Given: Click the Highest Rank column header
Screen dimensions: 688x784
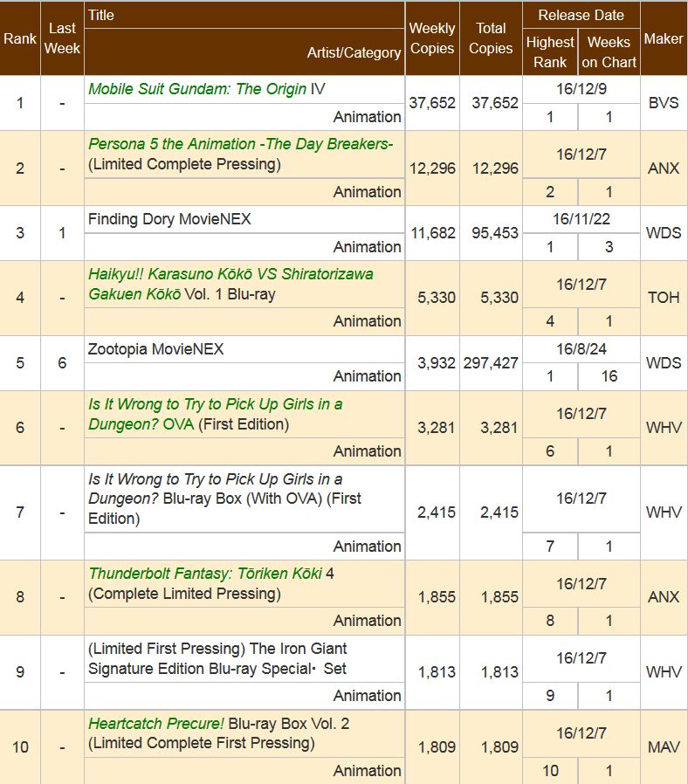Looking at the screenshot, I should (x=550, y=52).
